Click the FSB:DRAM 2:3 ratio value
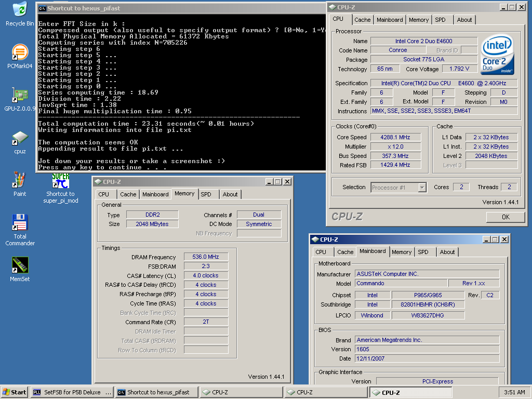This screenshot has width=532, height=399. pos(206,266)
